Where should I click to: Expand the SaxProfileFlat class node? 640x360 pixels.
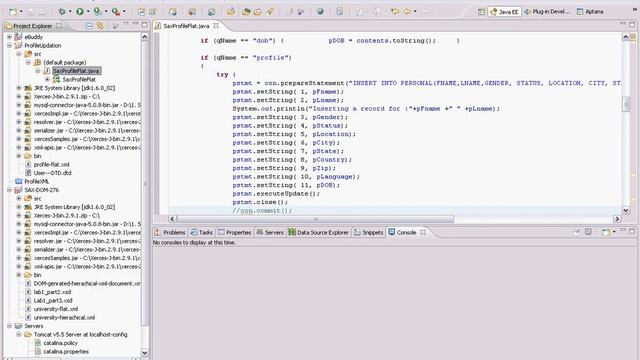pyautogui.click(x=47, y=79)
